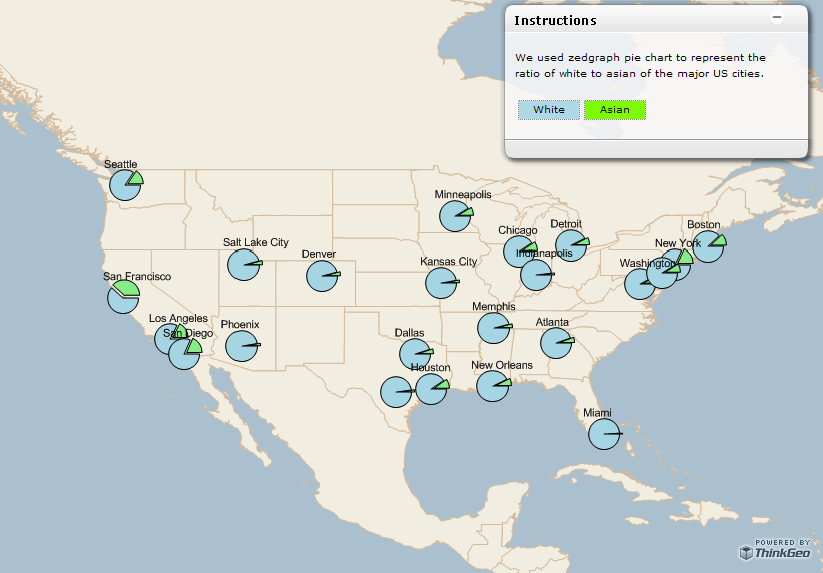
Task: Select the Detroit pie chart
Action: pyautogui.click(x=572, y=245)
